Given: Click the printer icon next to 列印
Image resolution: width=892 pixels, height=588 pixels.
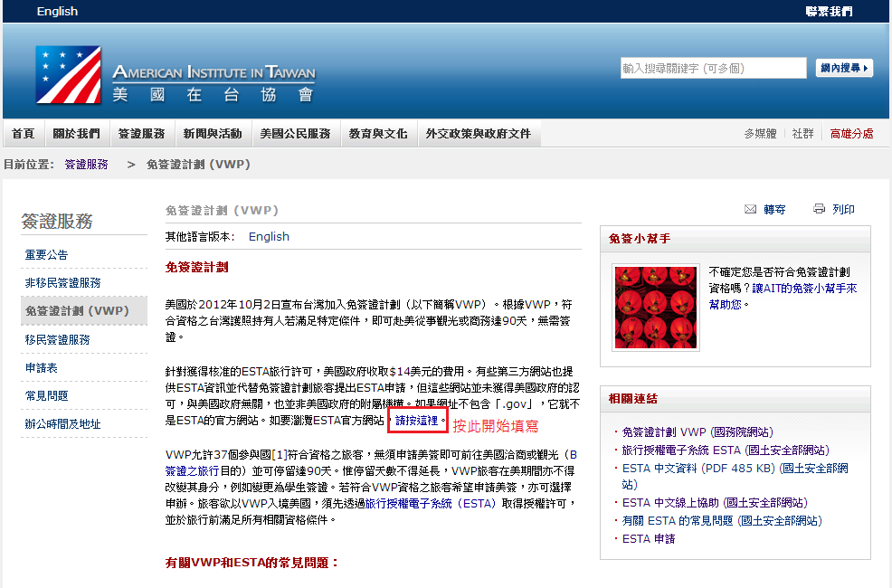Looking at the screenshot, I should tap(820, 209).
